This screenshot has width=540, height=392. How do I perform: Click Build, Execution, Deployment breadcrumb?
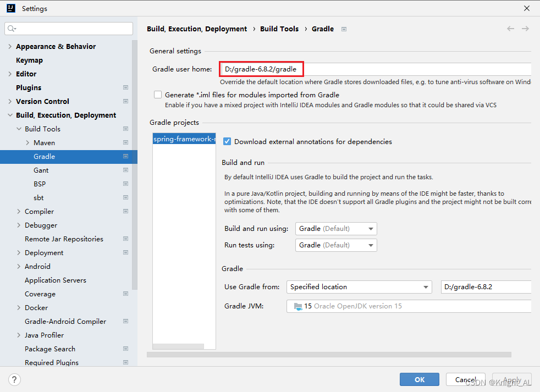(x=197, y=29)
